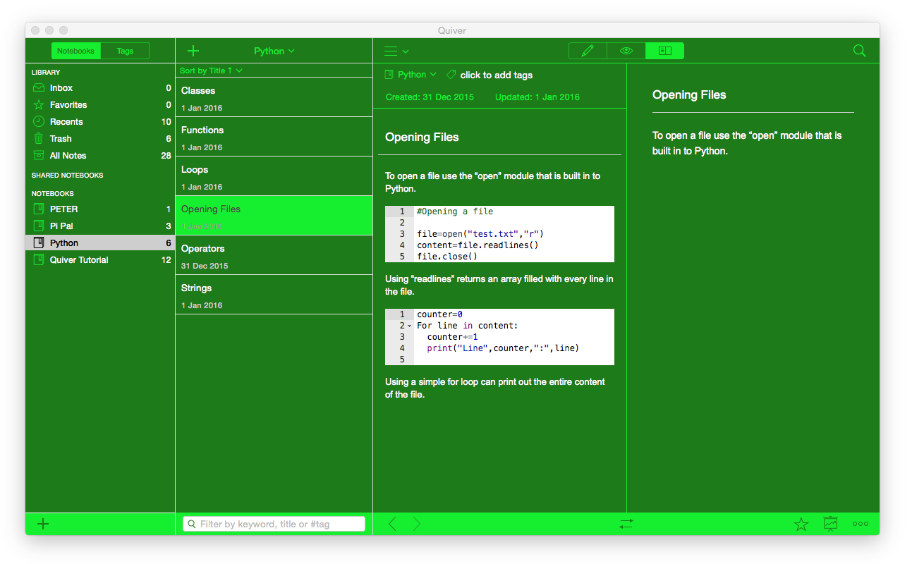Click the Inbox tray icon
Image resolution: width=924 pixels, height=564 pixels.
click(39, 88)
